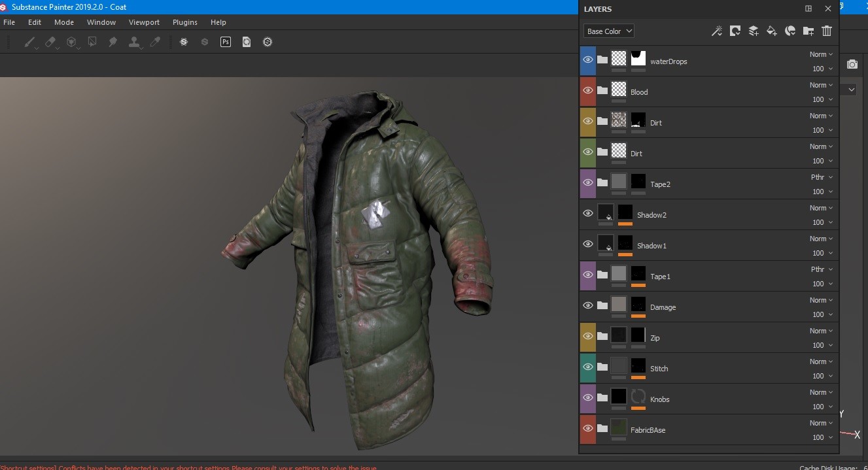Select the Clone stamp tool
The image size is (868, 470).
point(134,42)
